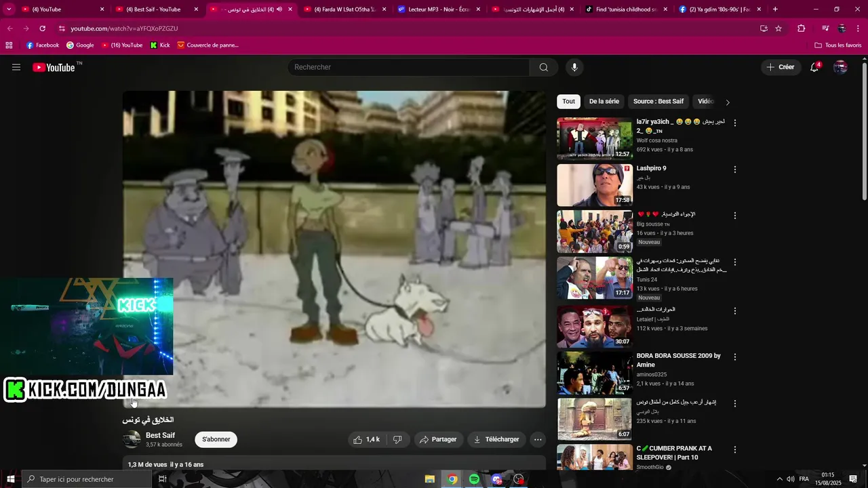Open options for Lashpiro 9 video
This screenshot has height=488, width=868.
[734, 169]
